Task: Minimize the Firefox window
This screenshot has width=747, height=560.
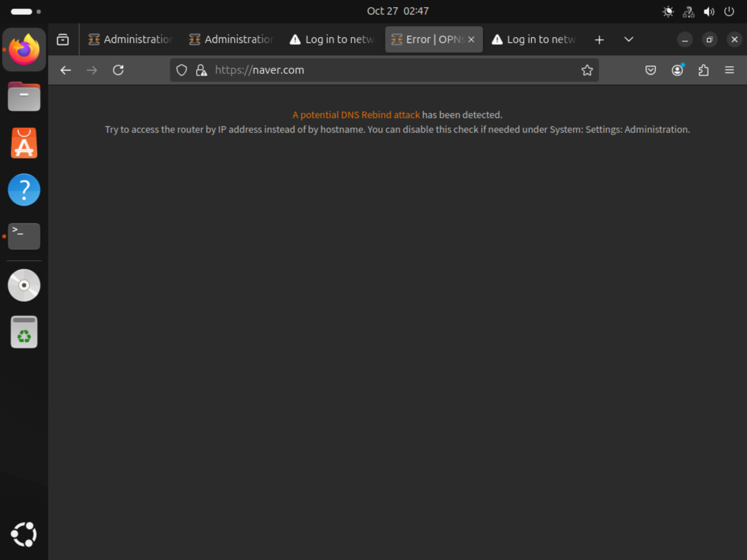Action: [685, 39]
